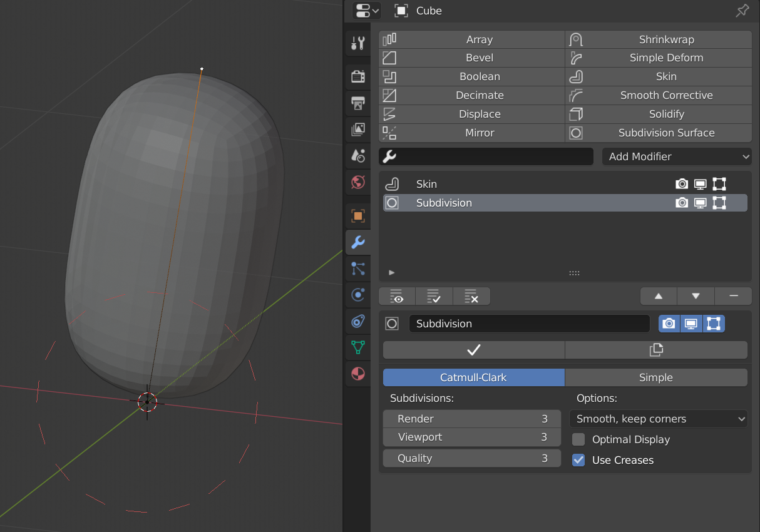The height and width of the screenshot is (532, 760).
Task: Open the Add Modifier dropdown
Action: pyautogui.click(x=676, y=156)
